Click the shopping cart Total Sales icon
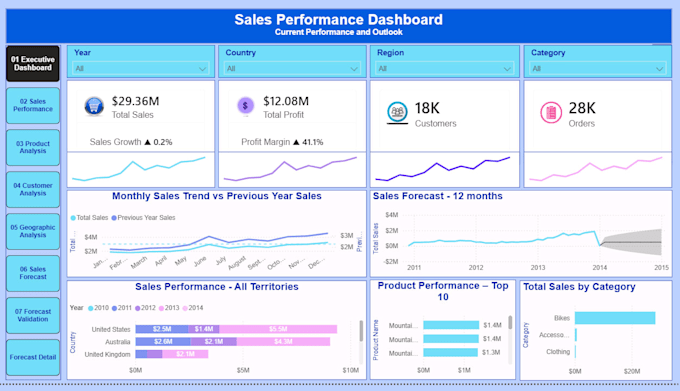The height and width of the screenshot is (391, 680). pos(94,106)
